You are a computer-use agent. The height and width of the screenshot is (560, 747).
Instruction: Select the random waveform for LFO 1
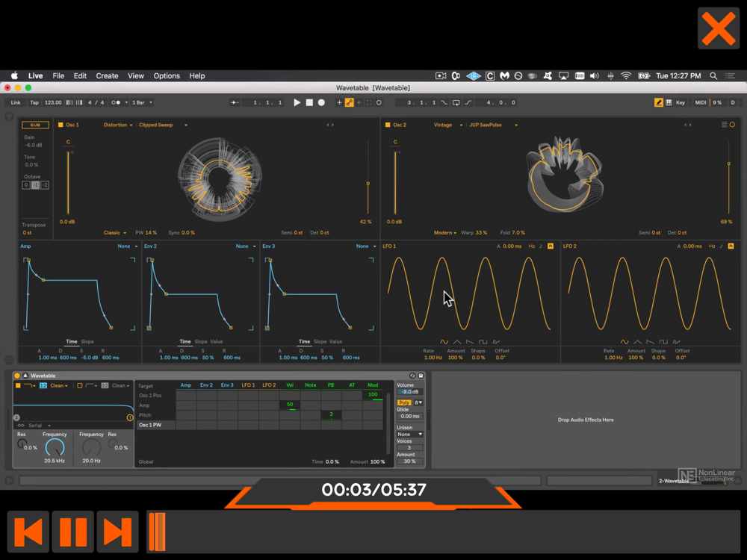496,342
